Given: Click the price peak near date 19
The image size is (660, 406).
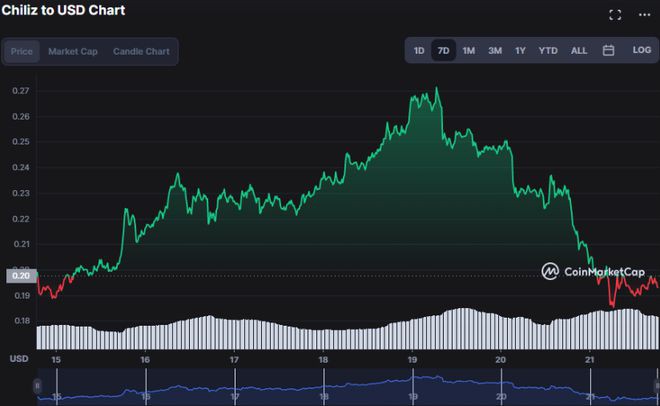Looking at the screenshot, I should (436, 90).
